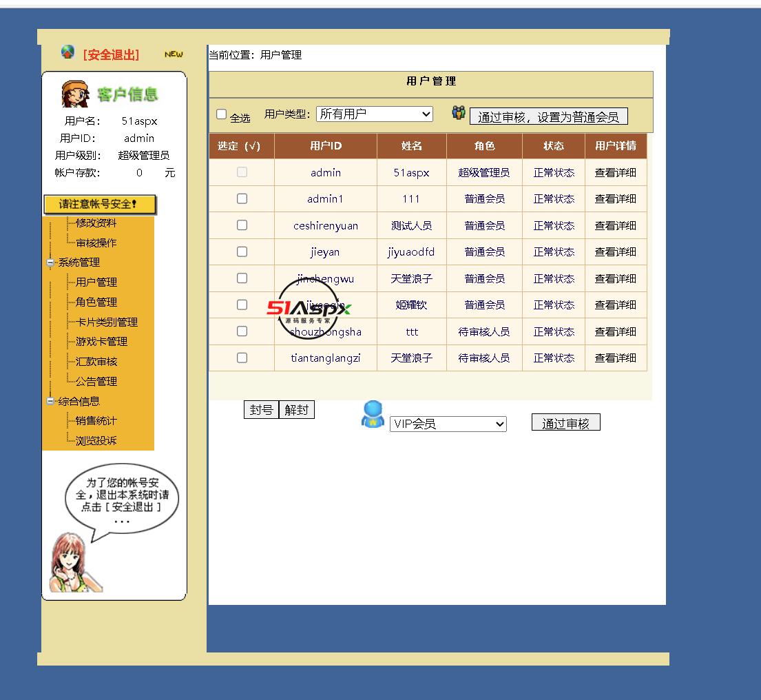Click the name cell 测试人员
761x700 pixels.
pos(412,226)
